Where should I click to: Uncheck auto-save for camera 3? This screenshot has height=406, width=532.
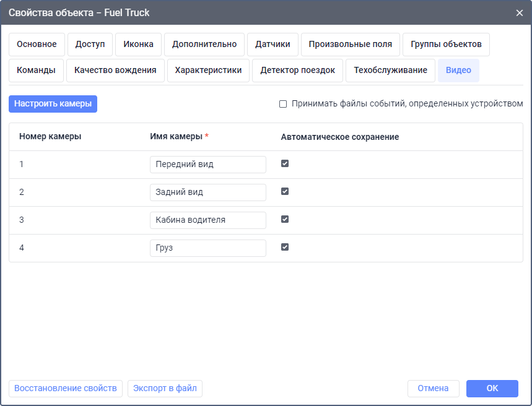coord(285,220)
